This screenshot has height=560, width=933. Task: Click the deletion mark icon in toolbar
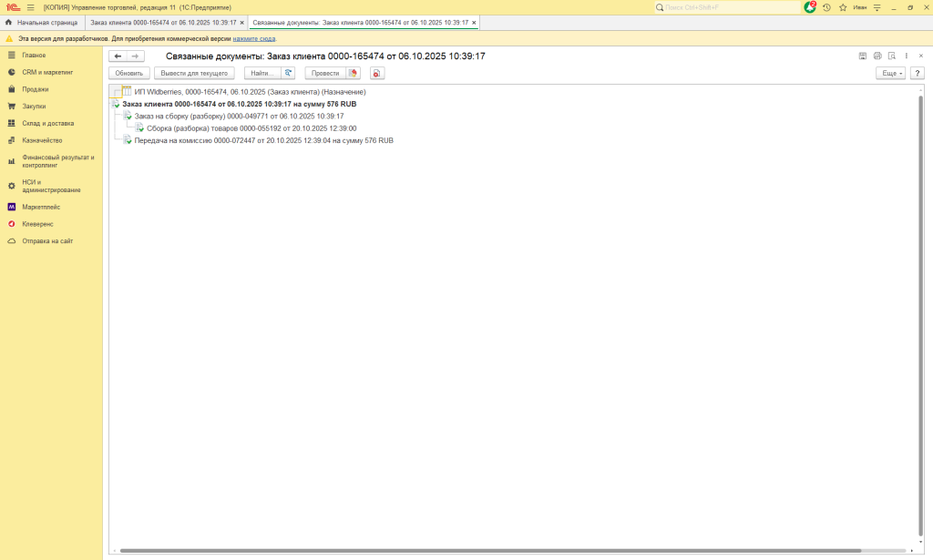click(x=377, y=73)
